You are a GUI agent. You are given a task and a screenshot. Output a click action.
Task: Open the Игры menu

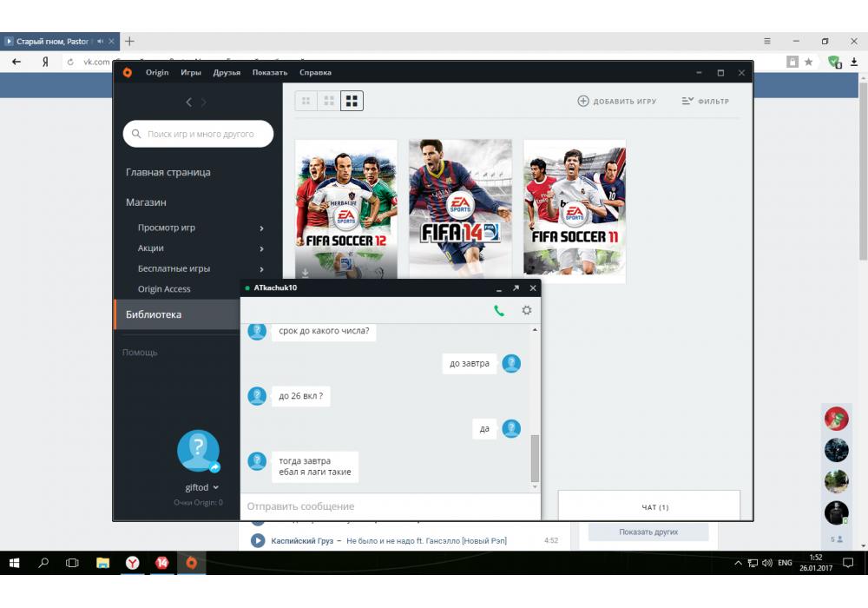pyautogui.click(x=191, y=73)
